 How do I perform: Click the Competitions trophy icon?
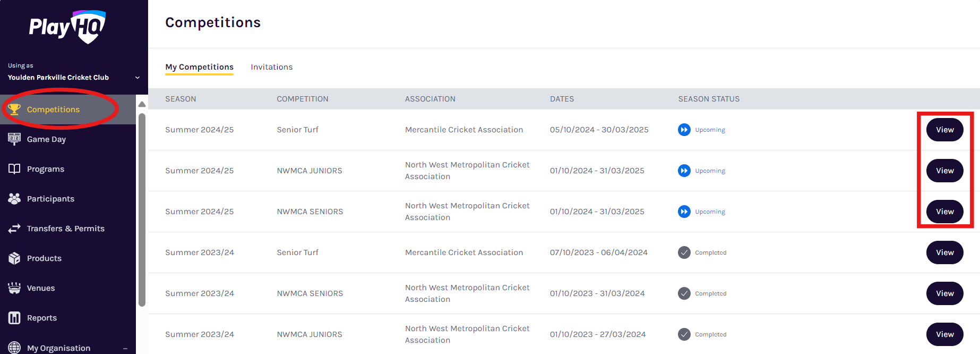pos(14,109)
